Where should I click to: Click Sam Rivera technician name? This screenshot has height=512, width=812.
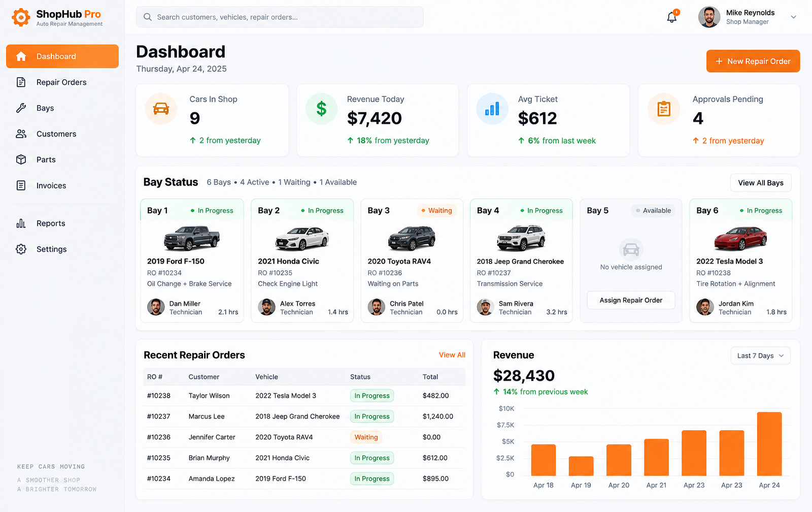[516, 304]
